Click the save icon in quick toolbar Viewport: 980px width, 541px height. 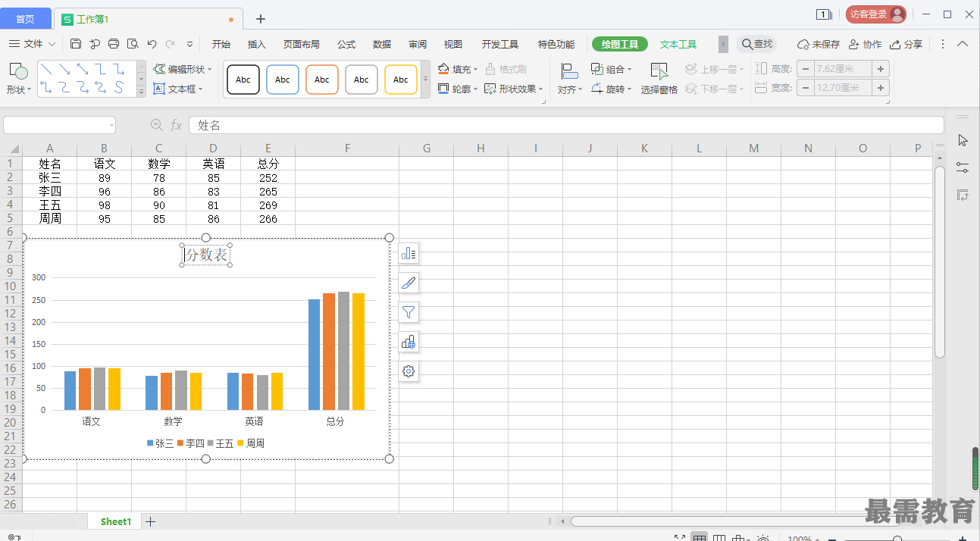pyautogui.click(x=76, y=44)
